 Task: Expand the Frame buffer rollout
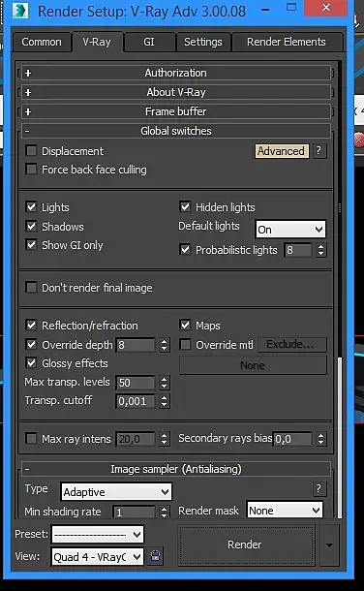[176, 111]
